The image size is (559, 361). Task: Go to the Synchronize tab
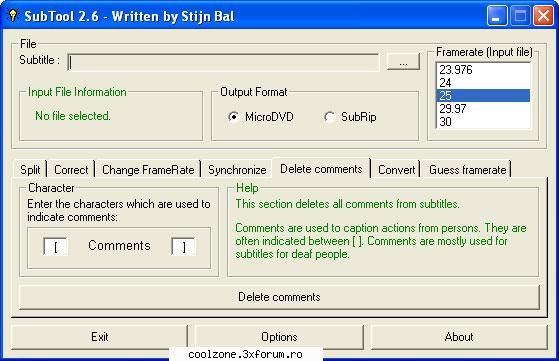tap(237, 170)
